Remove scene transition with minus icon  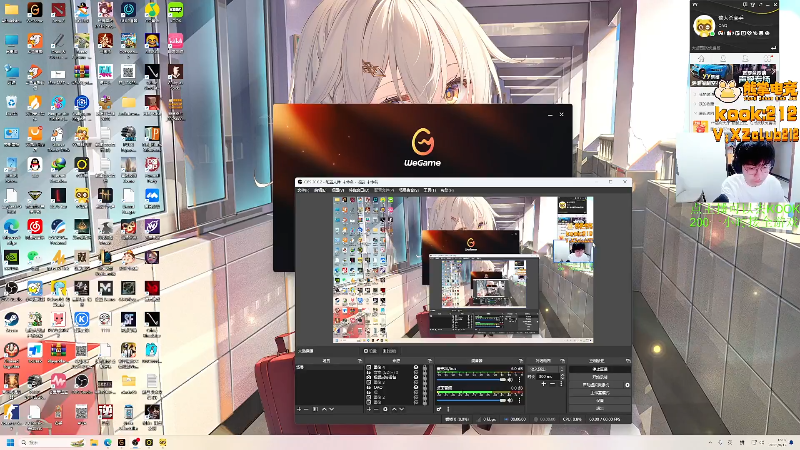(x=553, y=384)
